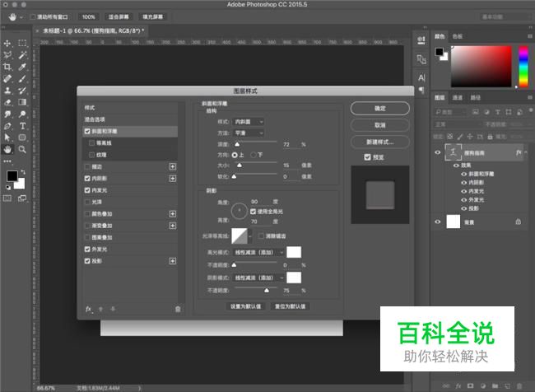The width and height of the screenshot is (535, 392).
Task: Switch to the 路径 paths tab
Action: pyautogui.click(x=475, y=98)
